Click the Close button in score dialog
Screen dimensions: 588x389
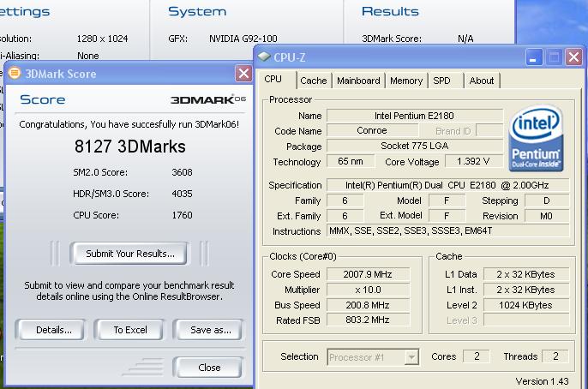(x=209, y=368)
